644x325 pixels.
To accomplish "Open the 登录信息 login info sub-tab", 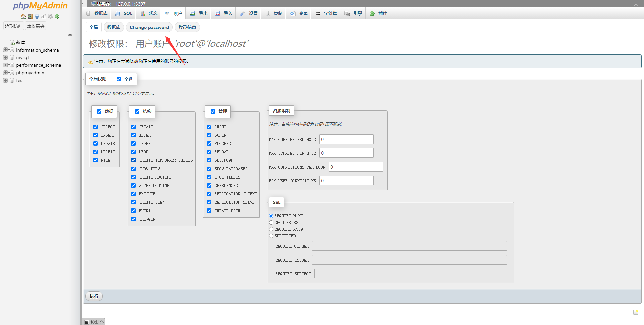I will point(187,27).
